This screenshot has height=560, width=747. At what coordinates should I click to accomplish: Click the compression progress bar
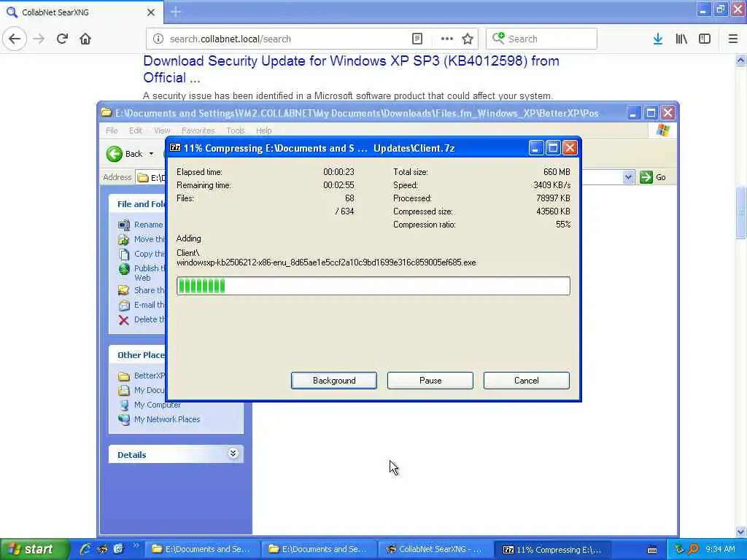[373, 286]
